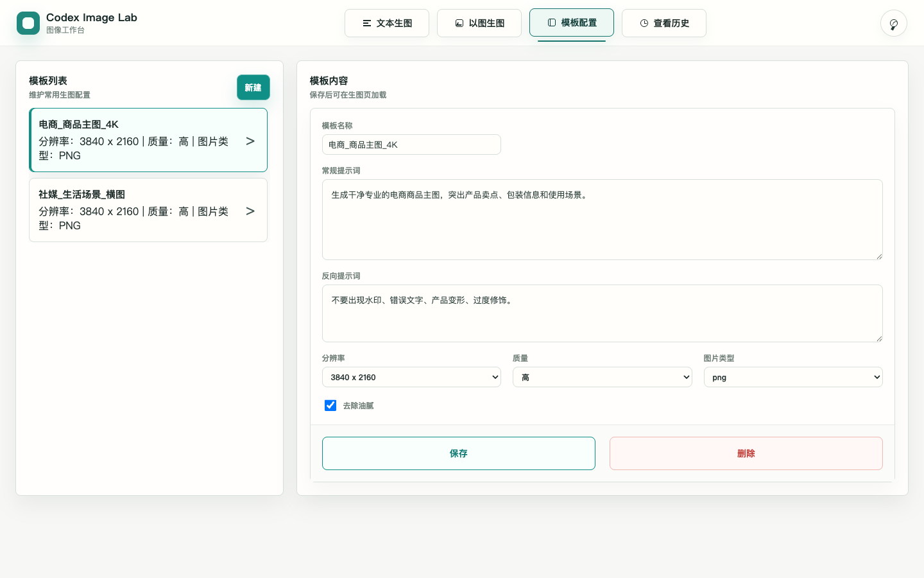Screen dimensions: 924x578
Task: Expand the 电商_商品主图_4K template via its chevron
Action: point(250,141)
